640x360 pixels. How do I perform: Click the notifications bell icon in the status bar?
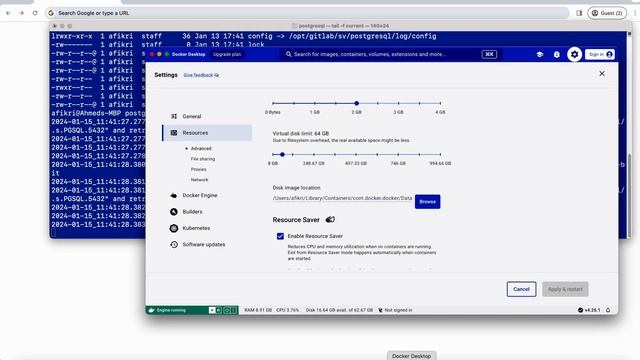[x=608, y=310]
